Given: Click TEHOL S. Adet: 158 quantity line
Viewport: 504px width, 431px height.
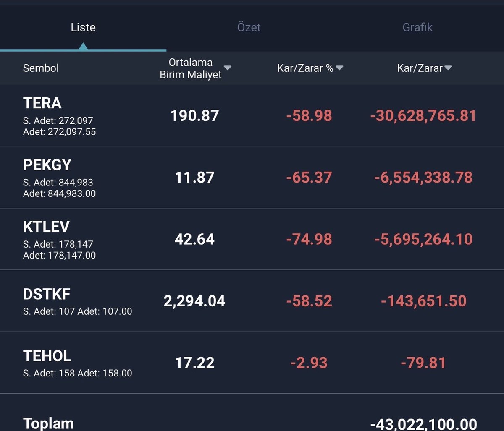Looking at the screenshot, I should (77, 373).
